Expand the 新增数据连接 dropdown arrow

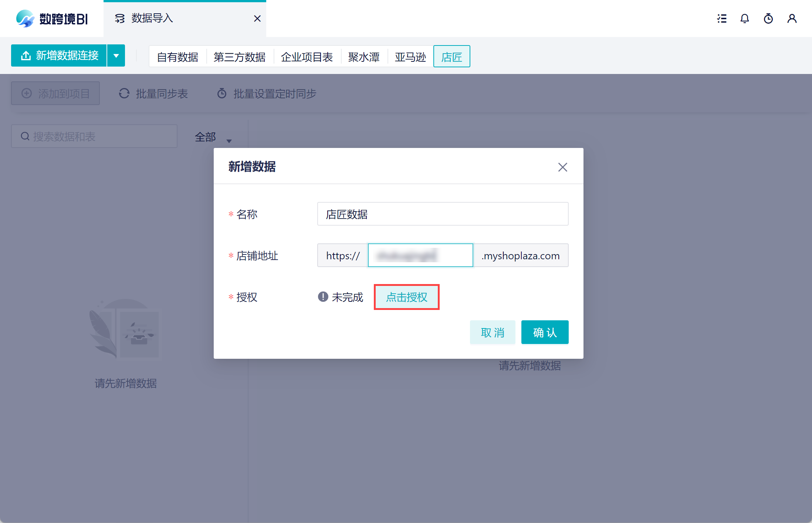pos(116,56)
